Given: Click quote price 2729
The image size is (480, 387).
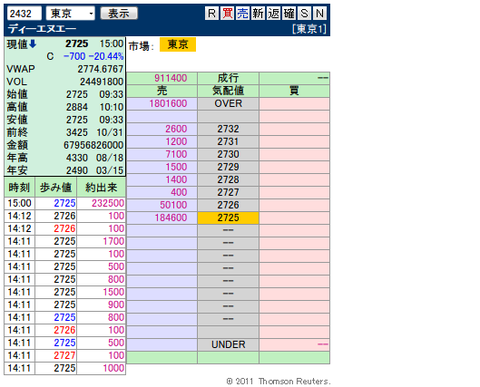Looking at the screenshot, I should [228, 167].
